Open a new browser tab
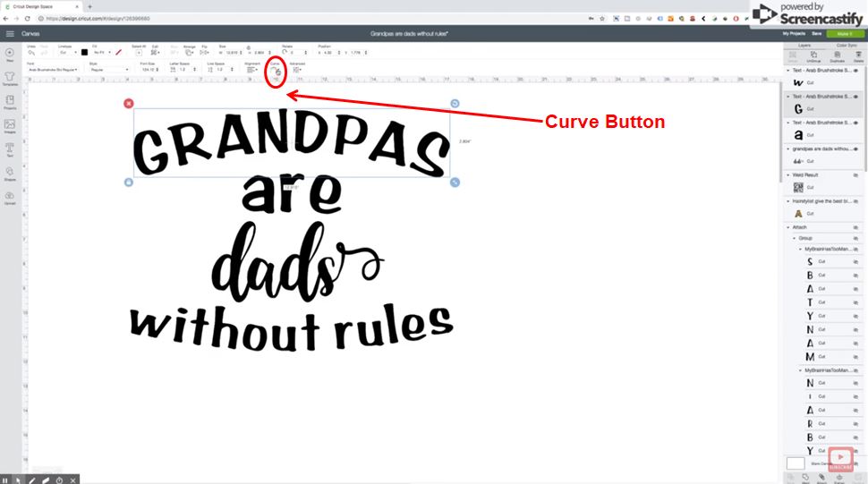Image resolution: width=868 pixels, height=484 pixels. pyautogui.click(x=89, y=6)
